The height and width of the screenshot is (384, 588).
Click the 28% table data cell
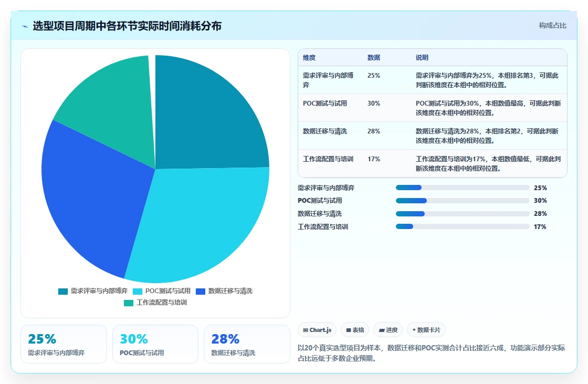click(x=374, y=131)
